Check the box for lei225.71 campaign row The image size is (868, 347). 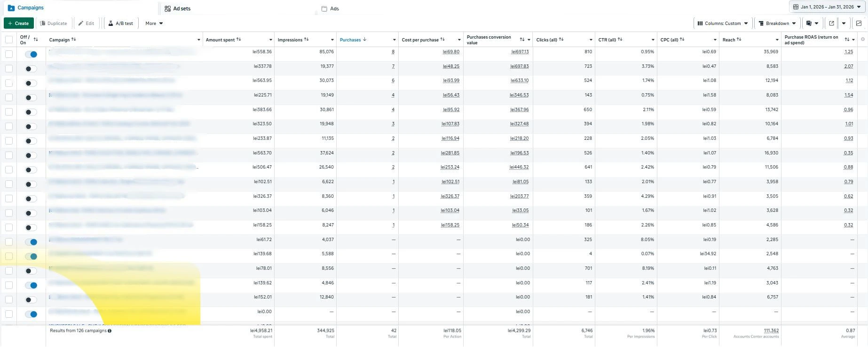(x=9, y=97)
